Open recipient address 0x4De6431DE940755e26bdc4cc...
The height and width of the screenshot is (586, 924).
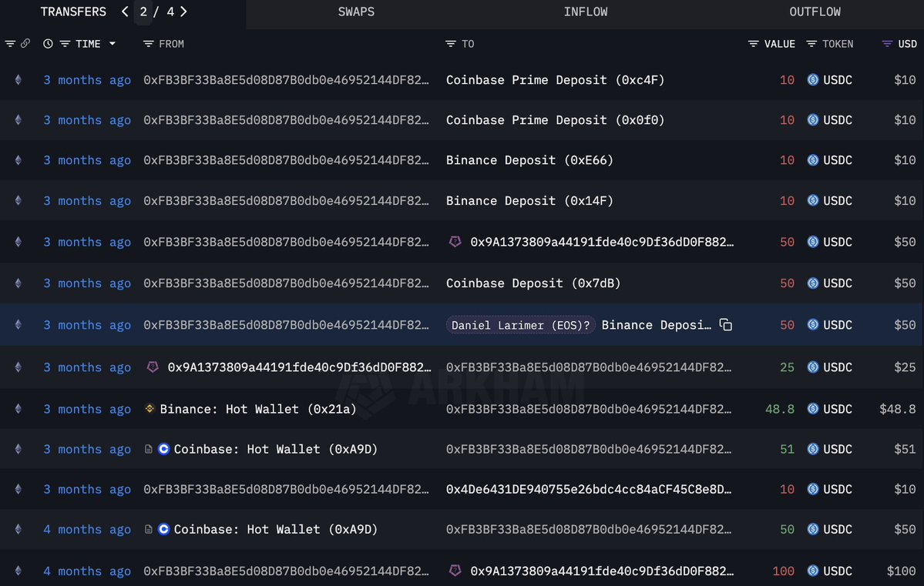(589, 490)
